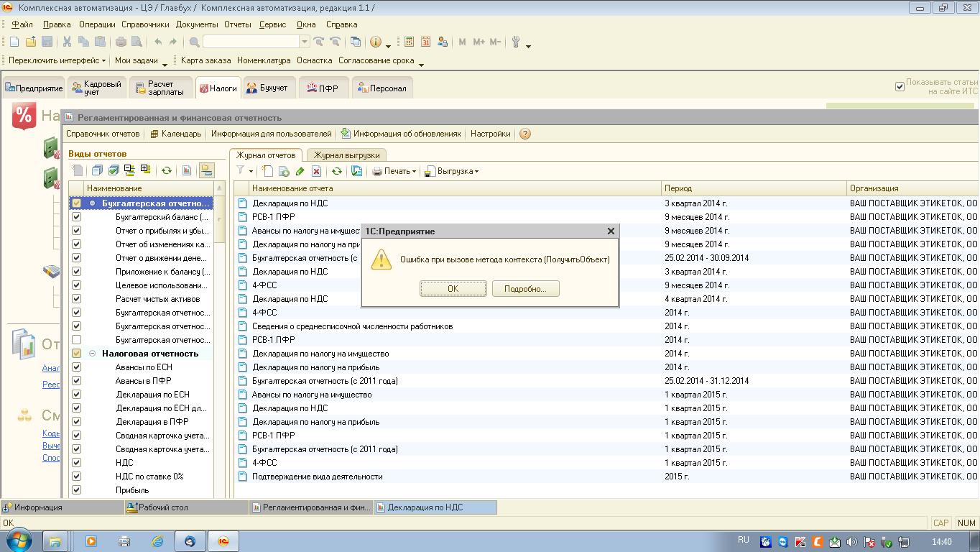Expand the Переключить интерфейс dropdown
980x552 pixels.
(x=57, y=61)
